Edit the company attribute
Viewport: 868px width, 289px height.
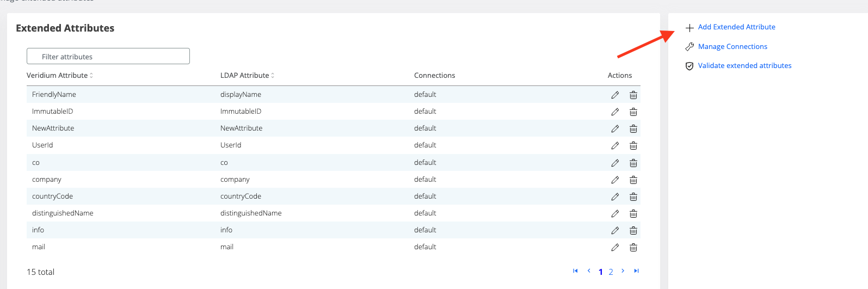[x=615, y=180]
